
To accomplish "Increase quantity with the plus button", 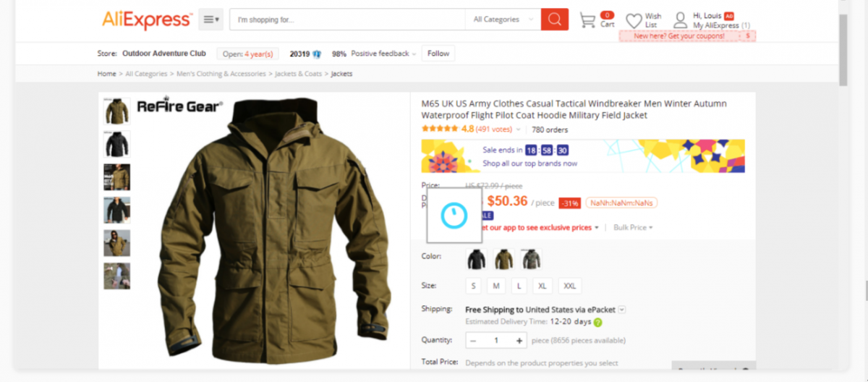I will click(519, 340).
